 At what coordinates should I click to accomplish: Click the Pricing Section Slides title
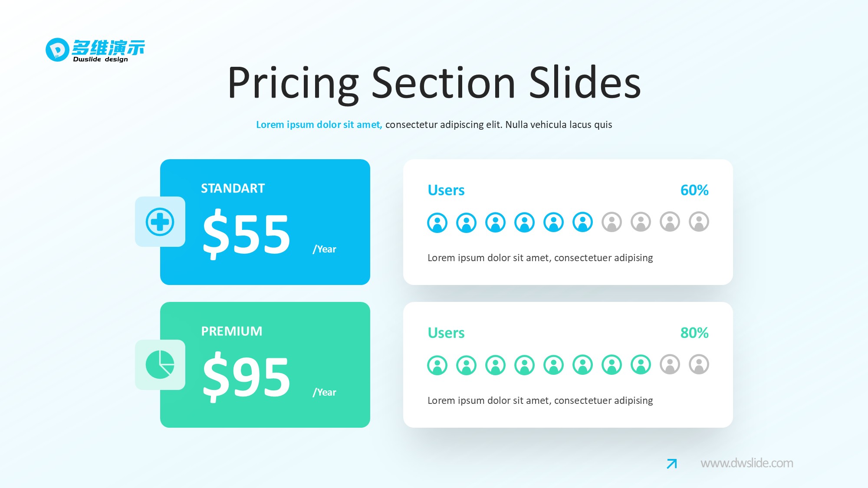pyautogui.click(x=434, y=82)
